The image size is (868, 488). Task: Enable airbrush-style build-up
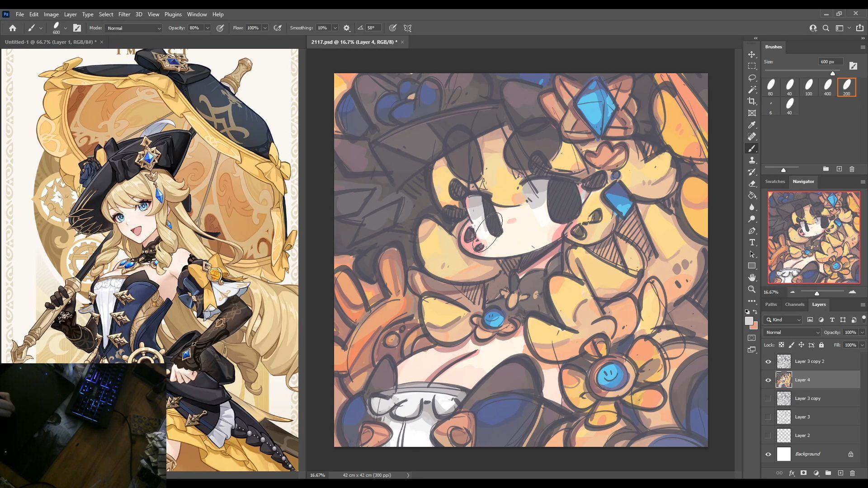278,28
